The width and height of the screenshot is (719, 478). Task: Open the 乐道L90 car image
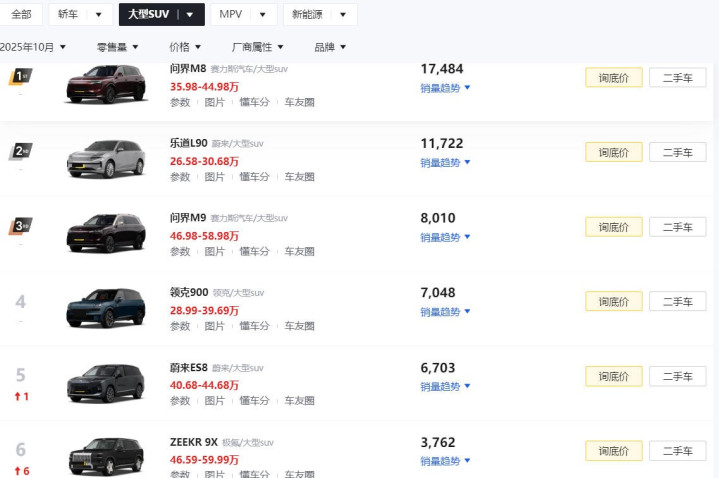tap(106, 158)
